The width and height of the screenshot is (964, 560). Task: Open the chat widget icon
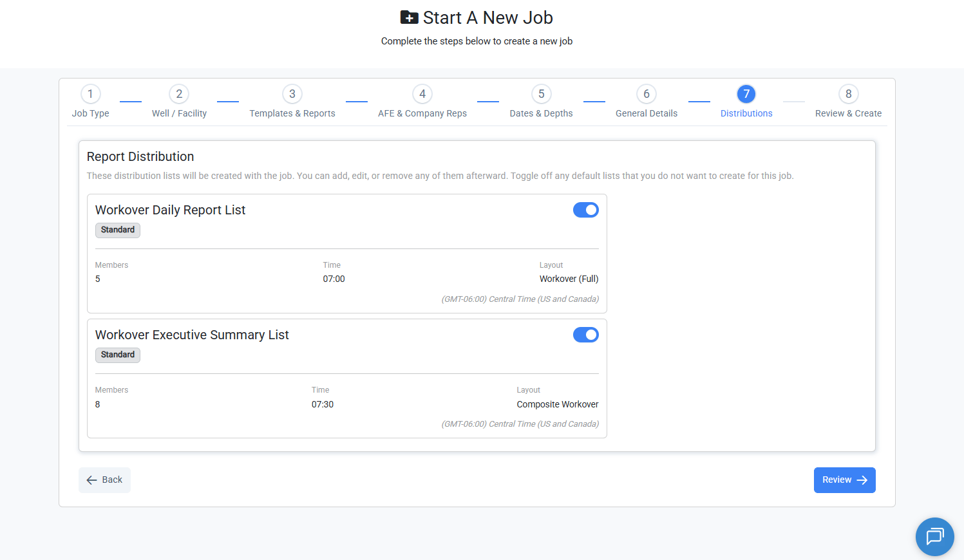click(x=934, y=536)
